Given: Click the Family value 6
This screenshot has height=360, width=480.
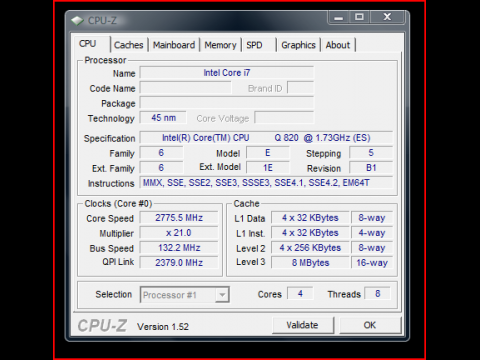Looking at the screenshot, I should coord(161,153).
